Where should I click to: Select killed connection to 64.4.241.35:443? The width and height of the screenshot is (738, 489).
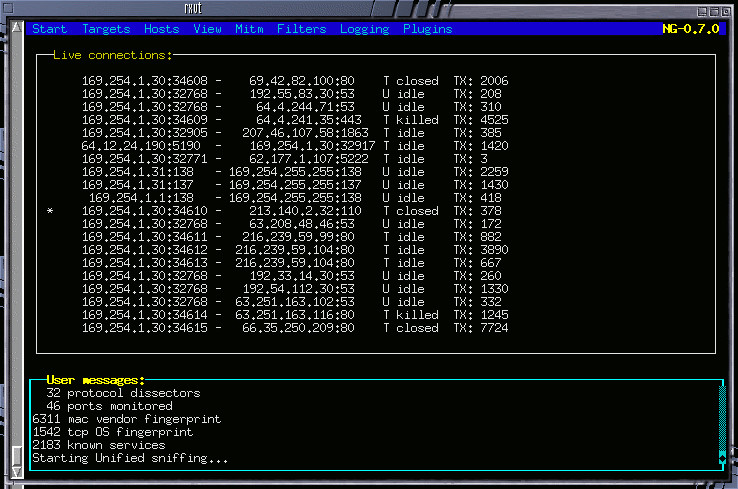pos(295,120)
